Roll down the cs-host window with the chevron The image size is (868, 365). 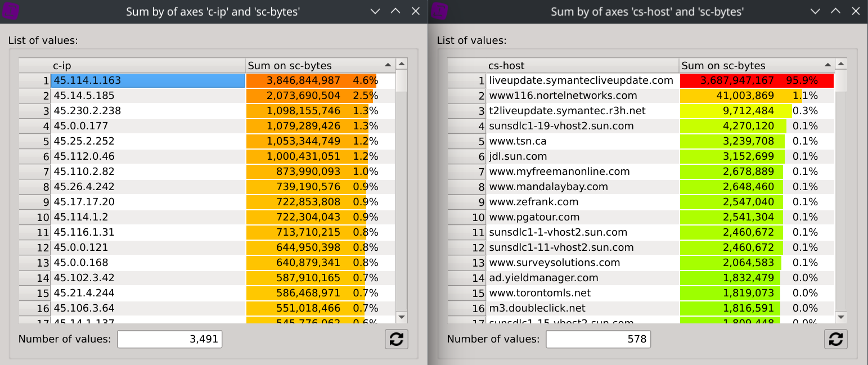pyautogui.click(x=815, y=11)
